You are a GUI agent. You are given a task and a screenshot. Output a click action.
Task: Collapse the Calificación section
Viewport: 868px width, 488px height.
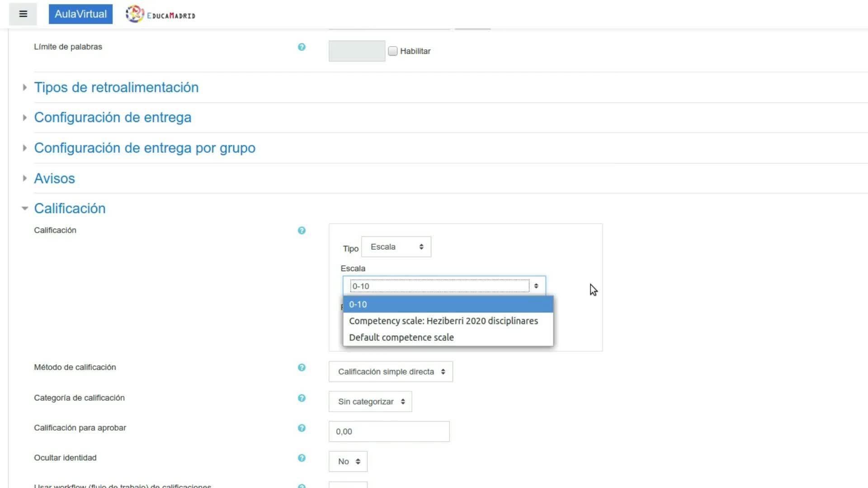[x=70, y=208]
